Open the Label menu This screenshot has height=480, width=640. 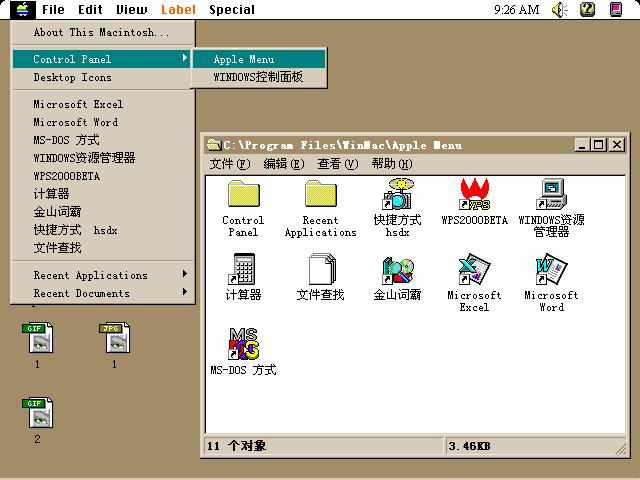point(178,9)
